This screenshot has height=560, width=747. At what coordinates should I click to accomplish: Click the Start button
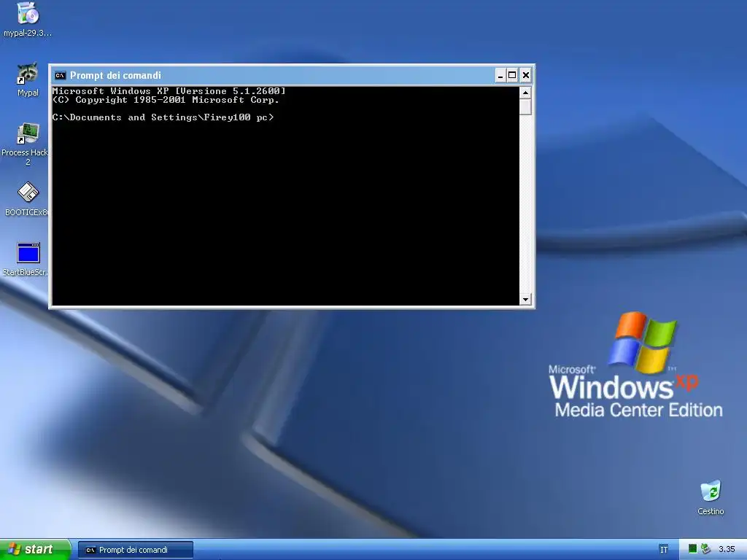click(x=35, y=550)
